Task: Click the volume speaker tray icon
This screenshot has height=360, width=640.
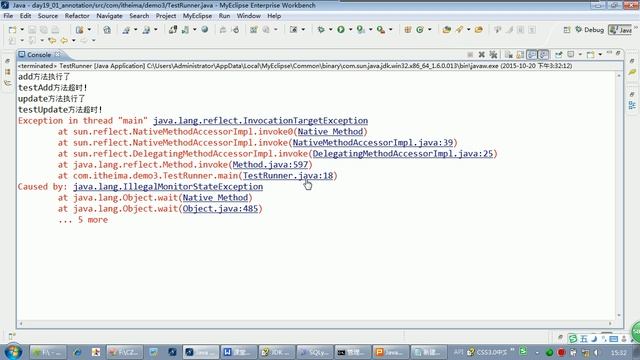Action: pyautogui.click(x=596, y=352)
